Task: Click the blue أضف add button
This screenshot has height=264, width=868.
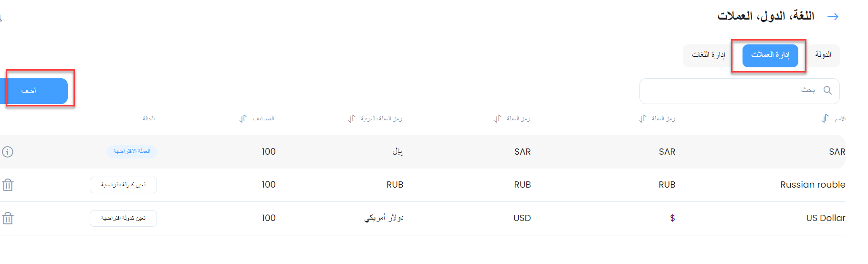Action: pos(34,91)
